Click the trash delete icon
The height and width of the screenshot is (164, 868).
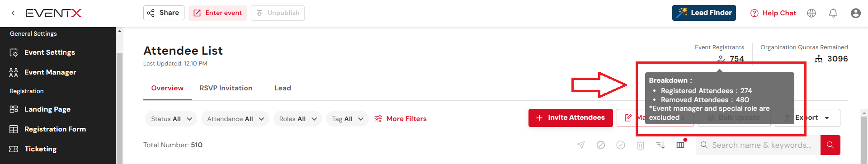pos(641,145)
